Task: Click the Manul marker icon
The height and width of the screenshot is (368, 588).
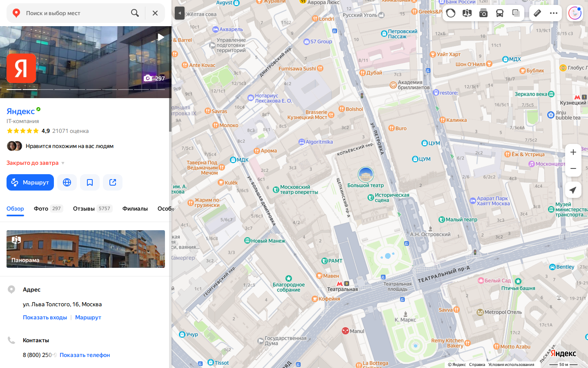Action: click(x=345, y=330)
